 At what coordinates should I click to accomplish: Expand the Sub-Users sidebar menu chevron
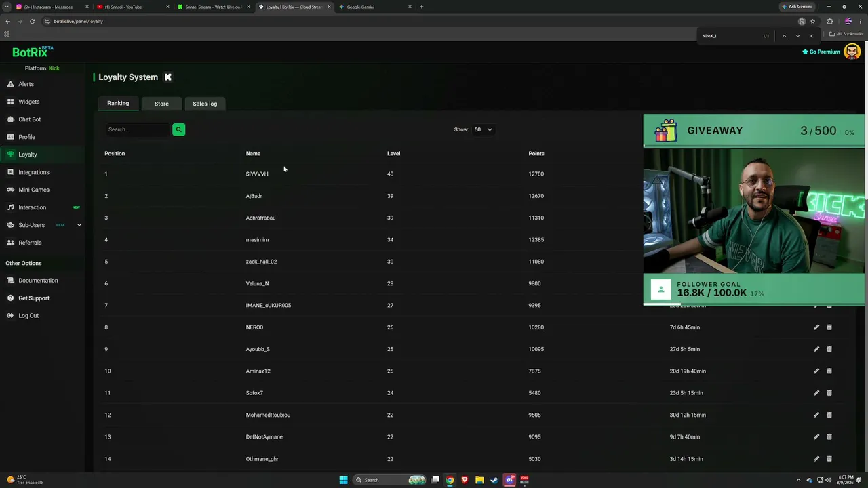pyautogui.click(x=79, y=225)
